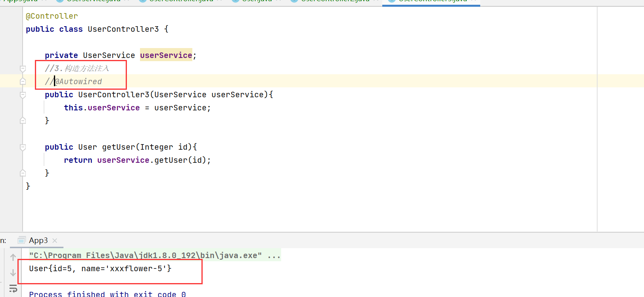The height and width of the screenshot is (297, 644).
Task: Click the return keyword
Action: (x=78, y=160)
